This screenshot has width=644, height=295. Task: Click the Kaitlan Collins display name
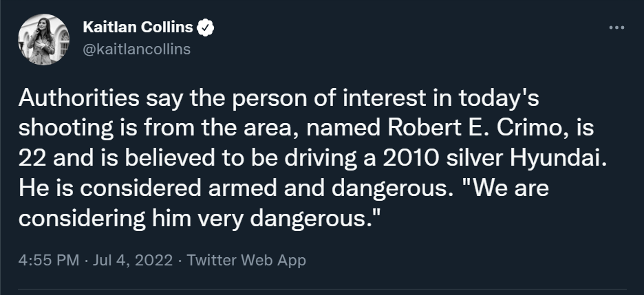coord(138,28)
